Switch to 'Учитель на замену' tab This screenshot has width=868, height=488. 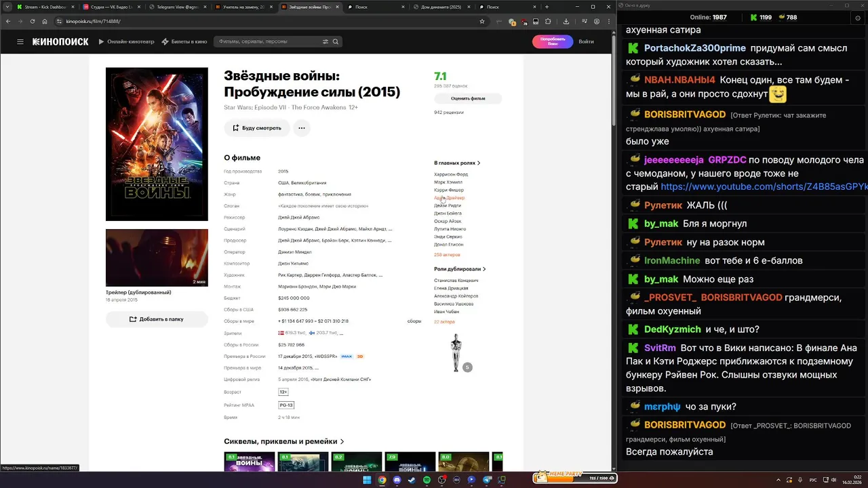click(242, 7)
